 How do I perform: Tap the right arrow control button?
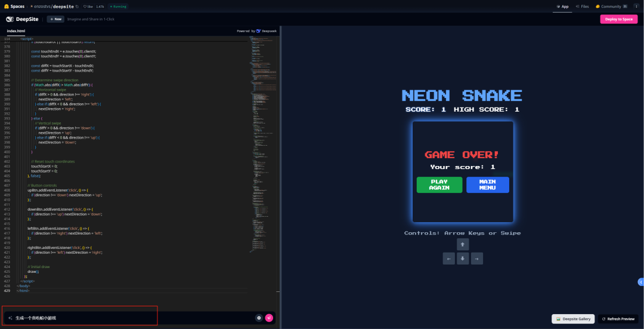click(477, 259)
